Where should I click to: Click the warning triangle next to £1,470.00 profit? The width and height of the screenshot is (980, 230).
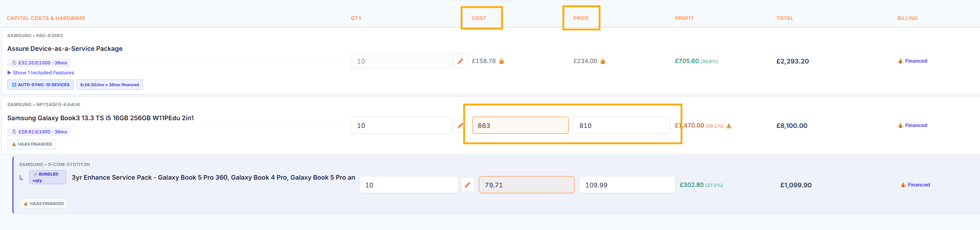pyautogui.click(x=729, y=126)
